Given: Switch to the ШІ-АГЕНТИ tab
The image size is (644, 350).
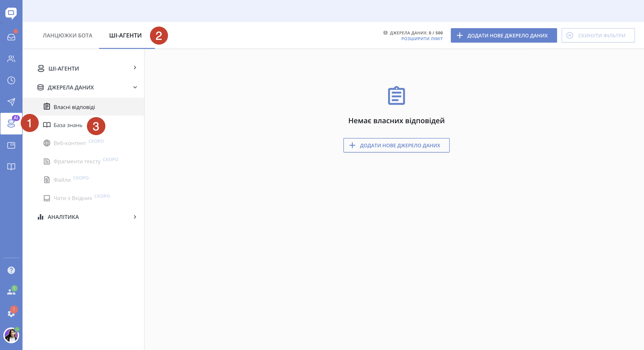Looking at the screenshot, I should [125, 35].
